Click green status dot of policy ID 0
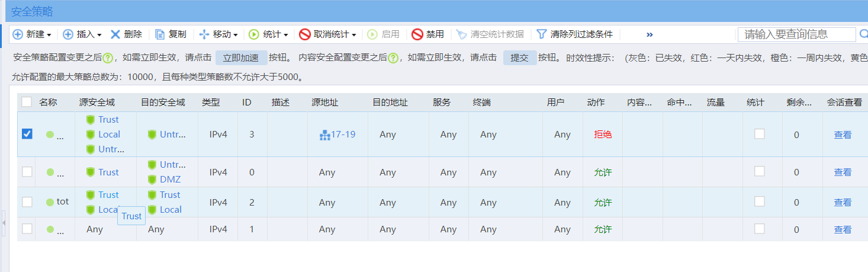The image size is (868, 272). coord(50,172)
